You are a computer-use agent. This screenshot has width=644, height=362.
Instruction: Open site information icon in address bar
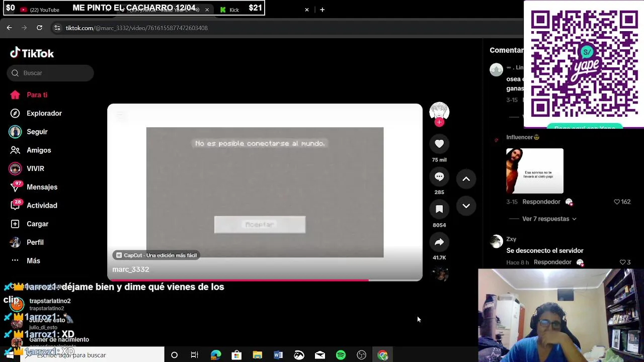click(57, 28)
